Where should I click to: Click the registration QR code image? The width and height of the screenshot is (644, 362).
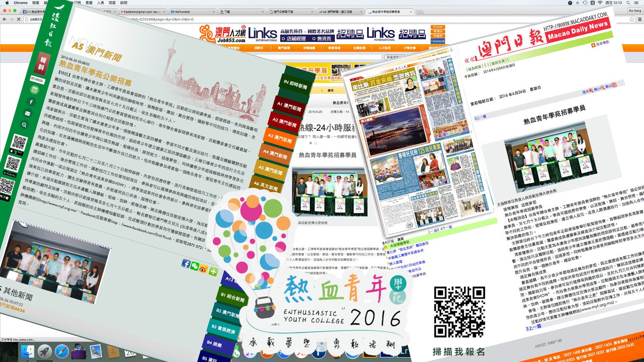click(x=459, y=312)
